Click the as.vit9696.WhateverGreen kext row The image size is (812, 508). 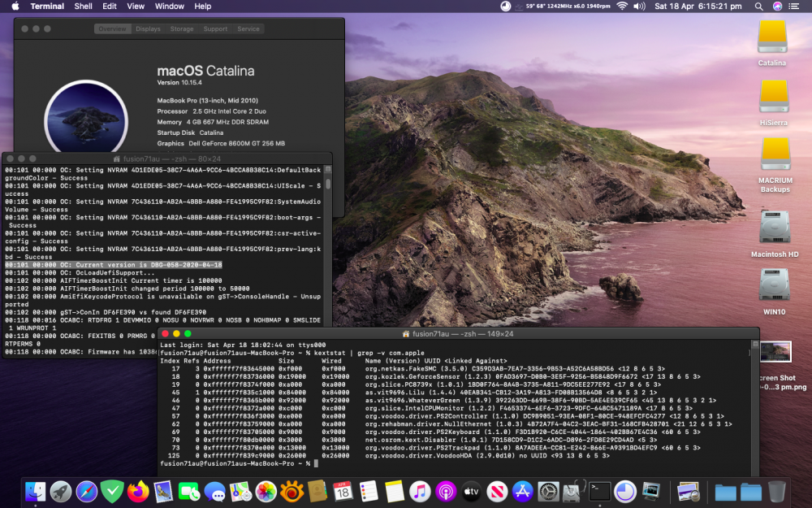pos(438,400)
